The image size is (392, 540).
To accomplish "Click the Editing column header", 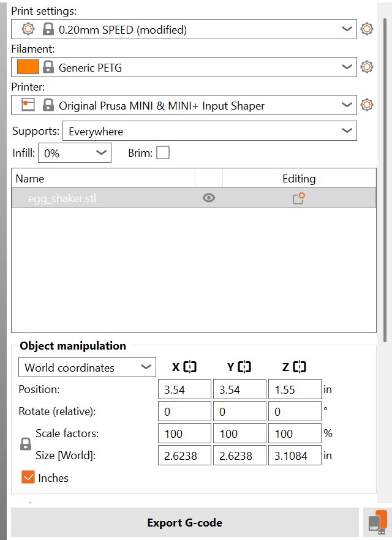I will [299, 178].
